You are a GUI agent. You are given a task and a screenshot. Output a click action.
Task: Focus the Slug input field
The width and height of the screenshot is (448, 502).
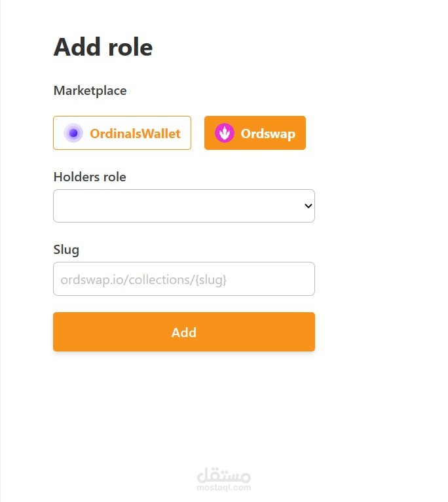[184, 279]
